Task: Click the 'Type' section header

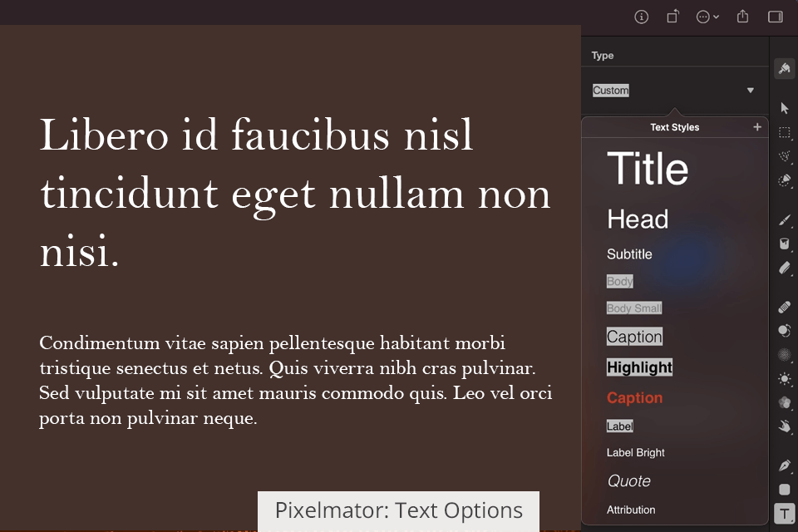Action: click(602, 56)
